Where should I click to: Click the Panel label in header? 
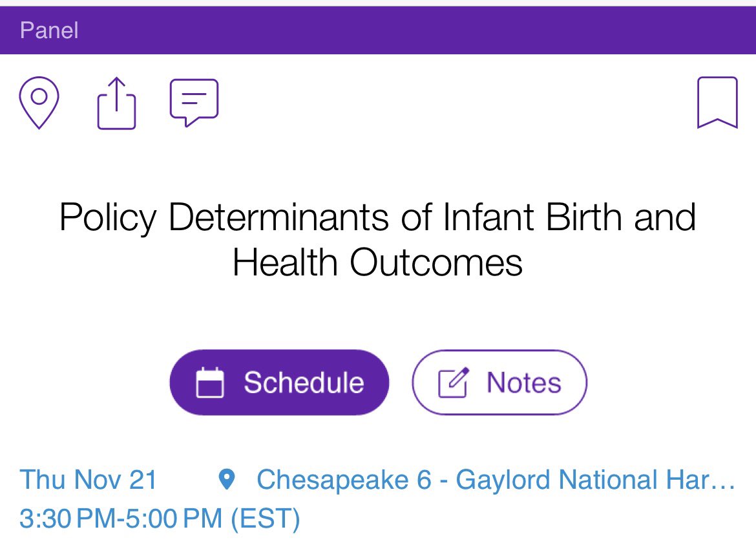point(49,30)
